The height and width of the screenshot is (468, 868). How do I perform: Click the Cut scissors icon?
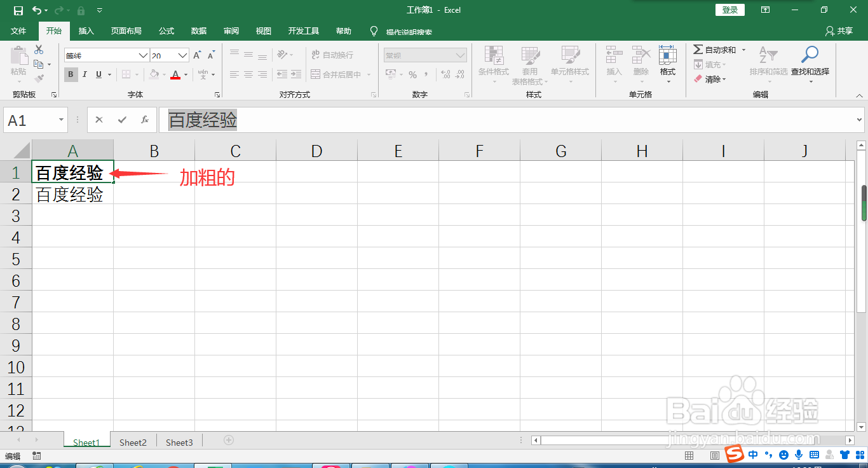pos(39,50)
